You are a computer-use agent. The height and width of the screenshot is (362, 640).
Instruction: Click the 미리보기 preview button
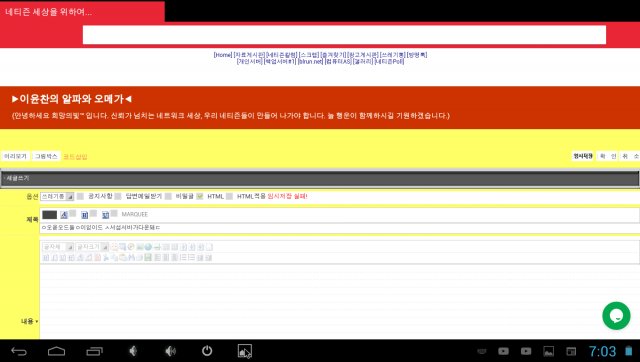(16, 156)
